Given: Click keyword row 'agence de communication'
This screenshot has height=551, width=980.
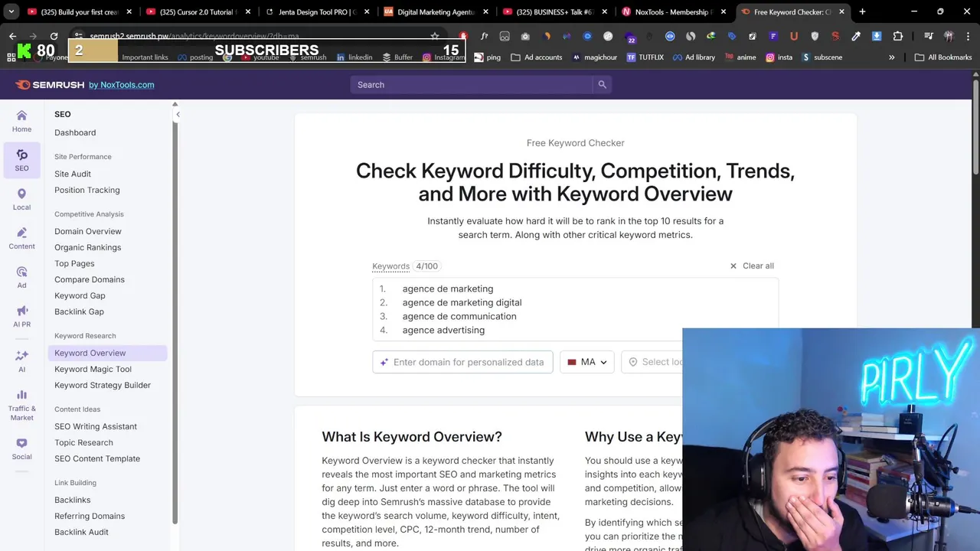Looking at the screenshot, I should click(x=459, y=316).
